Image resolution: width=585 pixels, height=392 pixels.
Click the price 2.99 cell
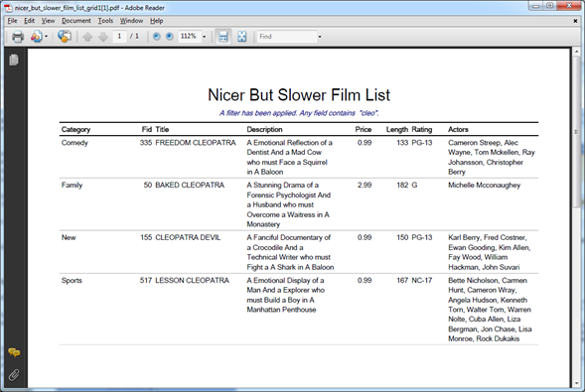365,185
